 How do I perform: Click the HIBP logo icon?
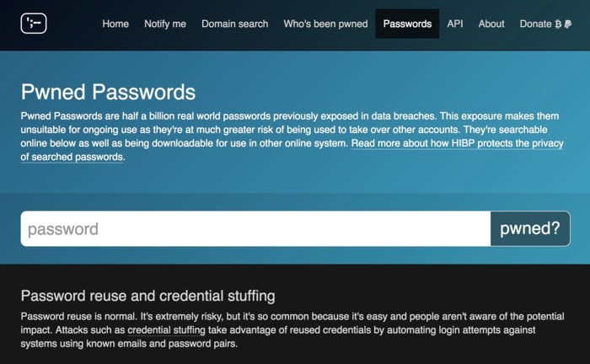tap(34, 23)
